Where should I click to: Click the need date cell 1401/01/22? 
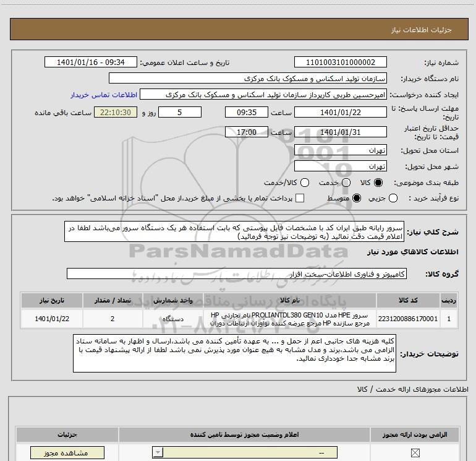click(52, 319)
